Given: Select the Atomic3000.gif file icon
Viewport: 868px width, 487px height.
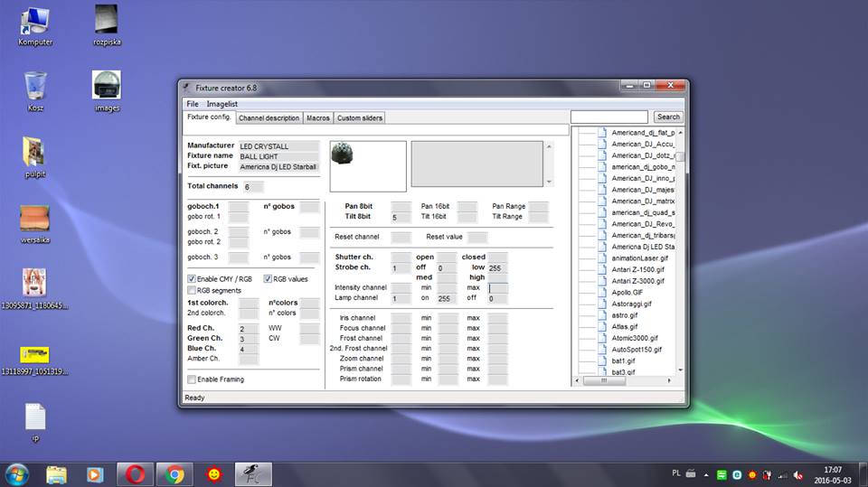Looking at the screenshot, I should 600,338.
